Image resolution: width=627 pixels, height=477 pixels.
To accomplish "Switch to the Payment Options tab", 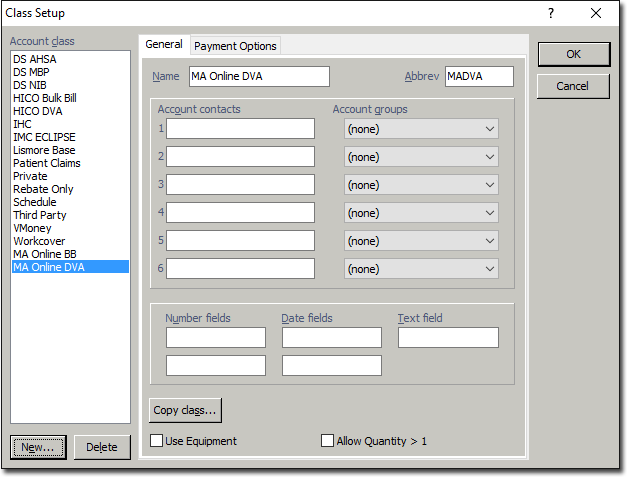I will tap(235, 46).
